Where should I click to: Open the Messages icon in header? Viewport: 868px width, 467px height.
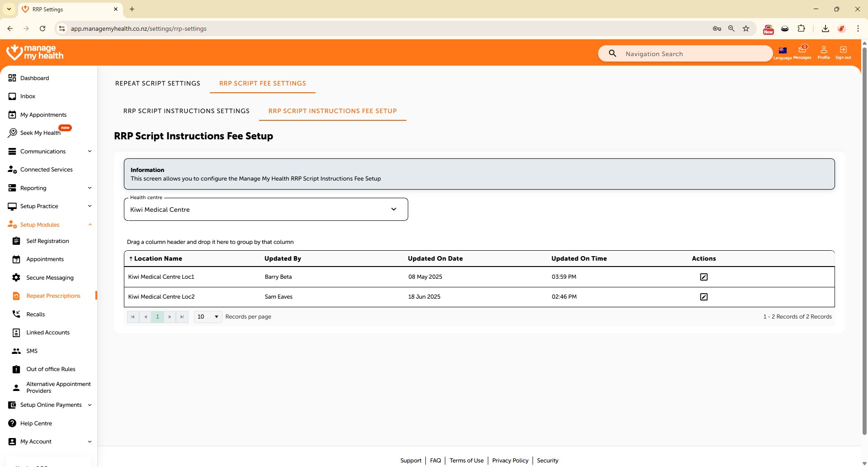[x=802, y=51]
